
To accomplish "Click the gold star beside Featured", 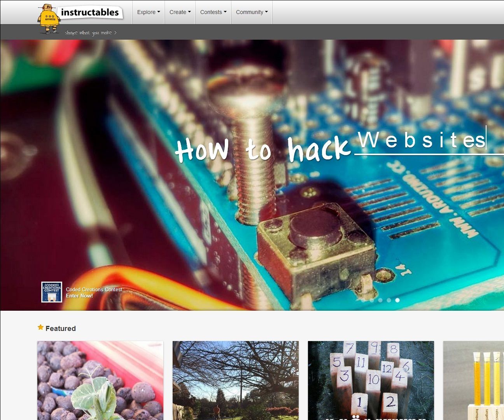I will tap(40, 327).
